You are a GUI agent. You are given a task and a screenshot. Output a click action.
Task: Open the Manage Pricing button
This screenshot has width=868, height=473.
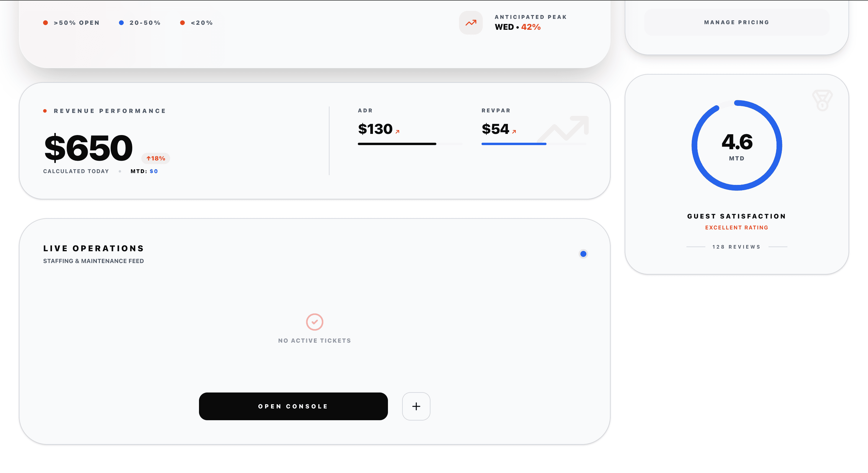pos(736,22)
